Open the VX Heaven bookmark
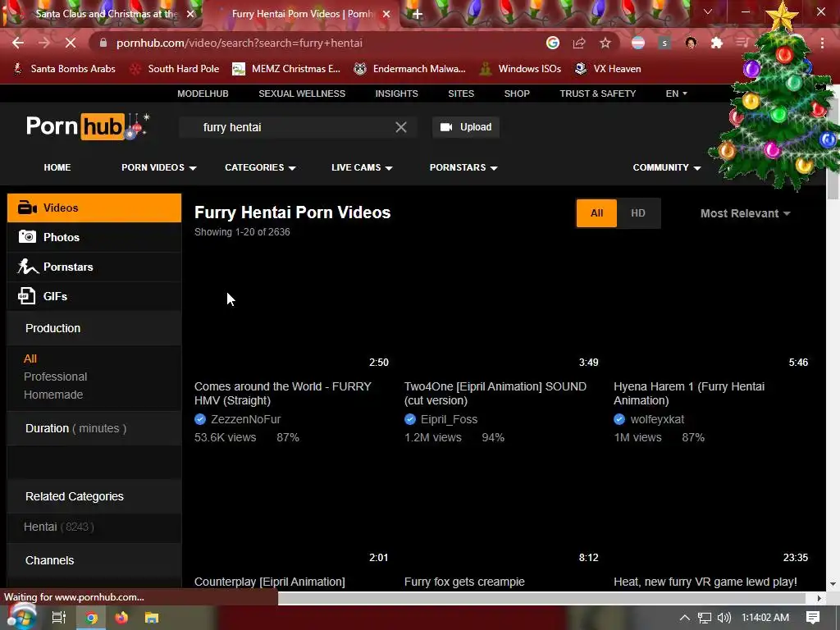840x630 pixels. pos(608,69)
